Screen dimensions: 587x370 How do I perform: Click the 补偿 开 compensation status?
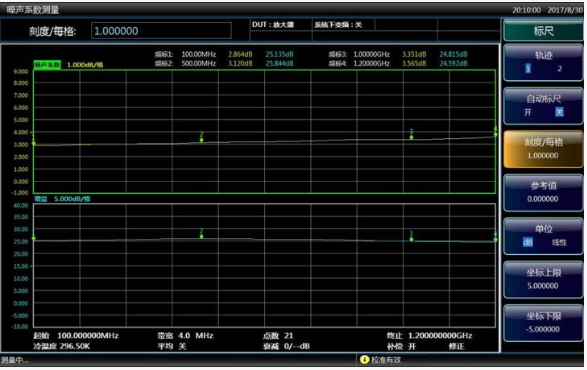point(402,346)
